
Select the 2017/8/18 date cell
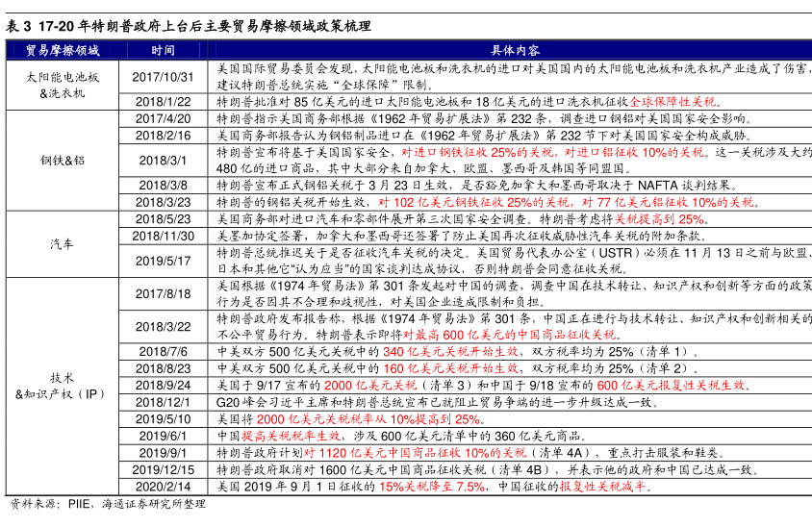tap(163, 293)
